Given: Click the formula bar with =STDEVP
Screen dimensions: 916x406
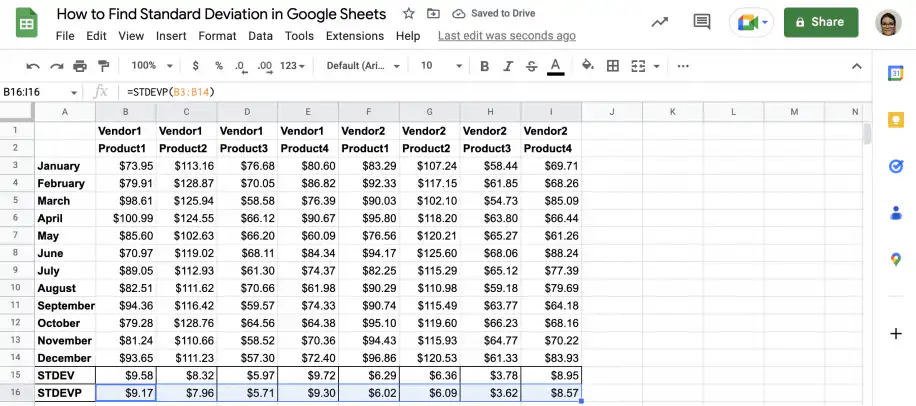Looking at the screenshot, I should [x=494, y=92].
